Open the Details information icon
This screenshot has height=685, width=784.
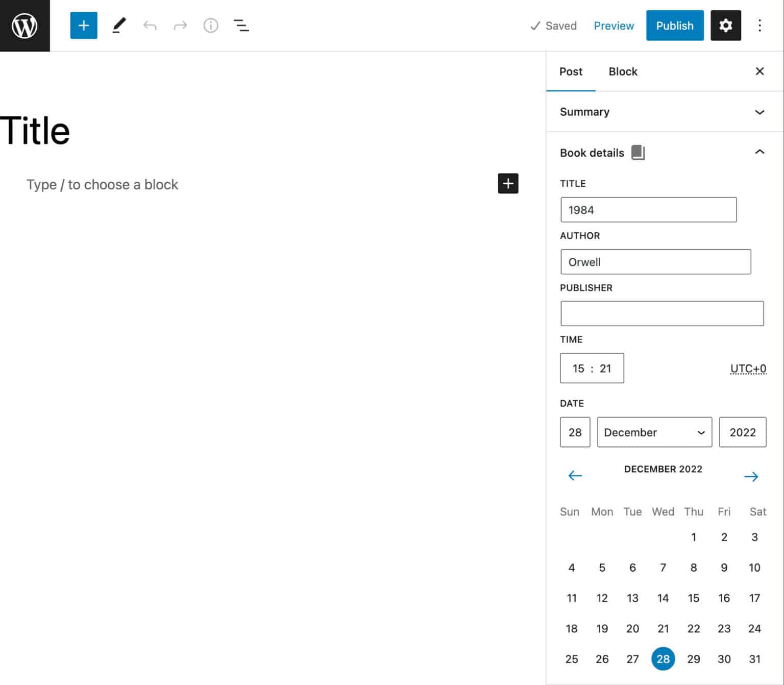pyautogui.click(x=211, y=26)
